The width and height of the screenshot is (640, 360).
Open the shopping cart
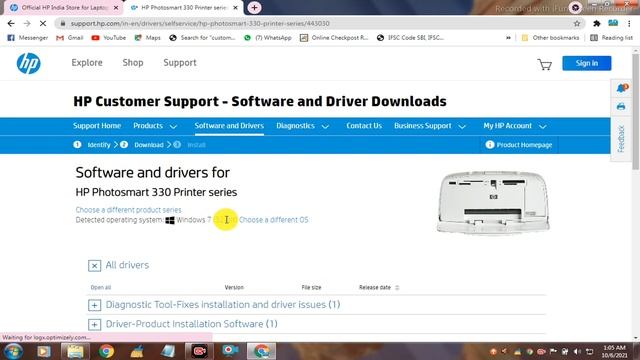pyautogui.click(x=544, y=64)
